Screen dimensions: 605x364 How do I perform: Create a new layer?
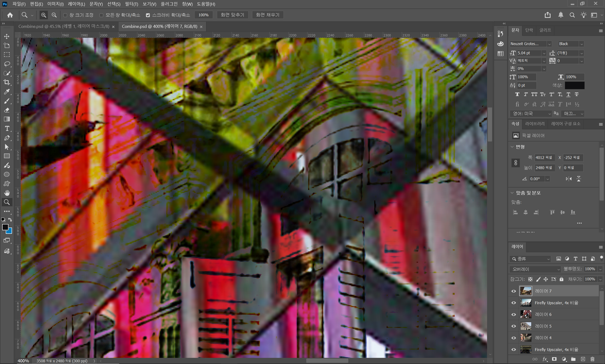[x=583, y=359]
